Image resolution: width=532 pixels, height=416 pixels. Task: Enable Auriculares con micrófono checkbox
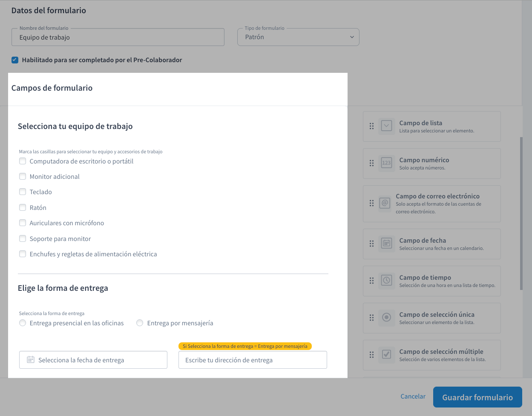pos(23,223)
